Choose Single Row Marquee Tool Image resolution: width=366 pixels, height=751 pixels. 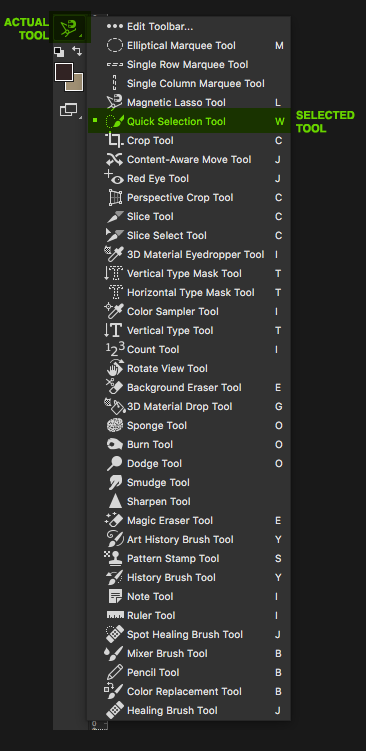189,65
